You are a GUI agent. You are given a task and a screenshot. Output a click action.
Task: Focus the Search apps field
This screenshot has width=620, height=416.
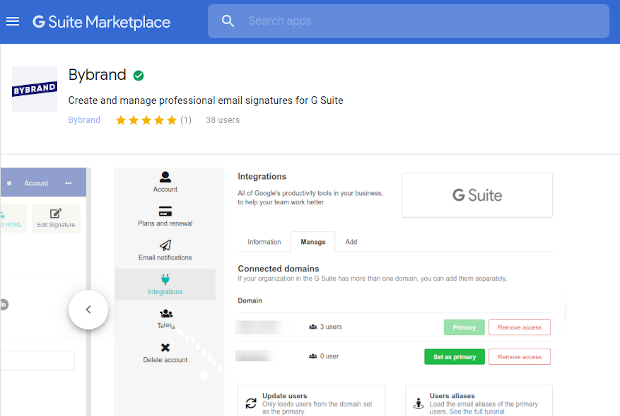408,21
